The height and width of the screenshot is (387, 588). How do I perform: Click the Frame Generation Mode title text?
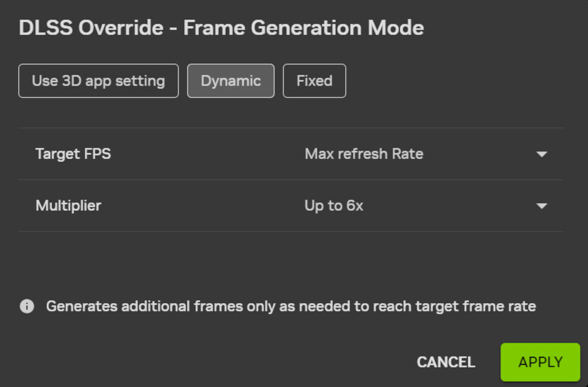pos(303,28)
